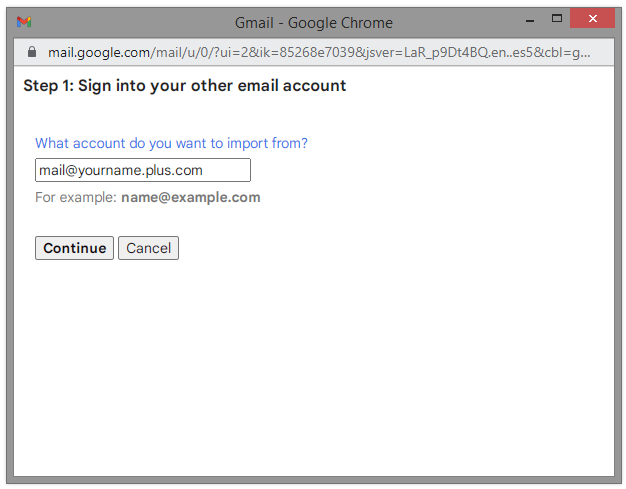626x489 pixels.
Task: Minimize the Gmail popup window
Action: [530, 20]
